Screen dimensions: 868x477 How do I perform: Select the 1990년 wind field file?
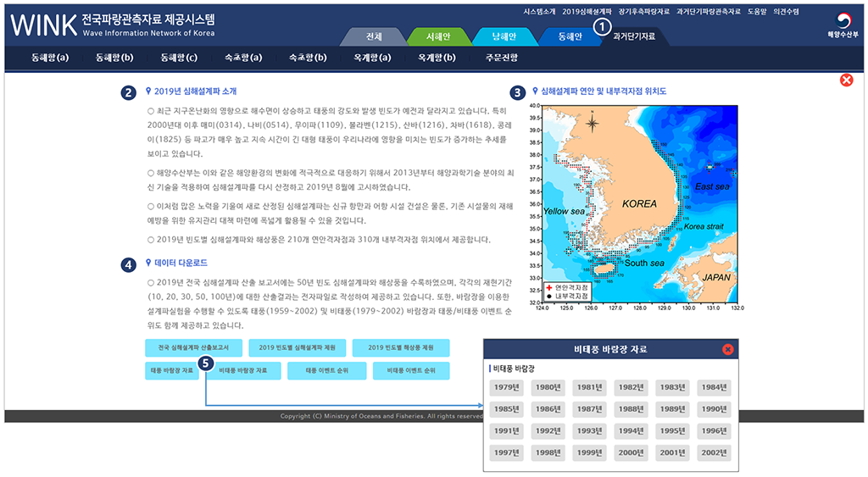714,409
